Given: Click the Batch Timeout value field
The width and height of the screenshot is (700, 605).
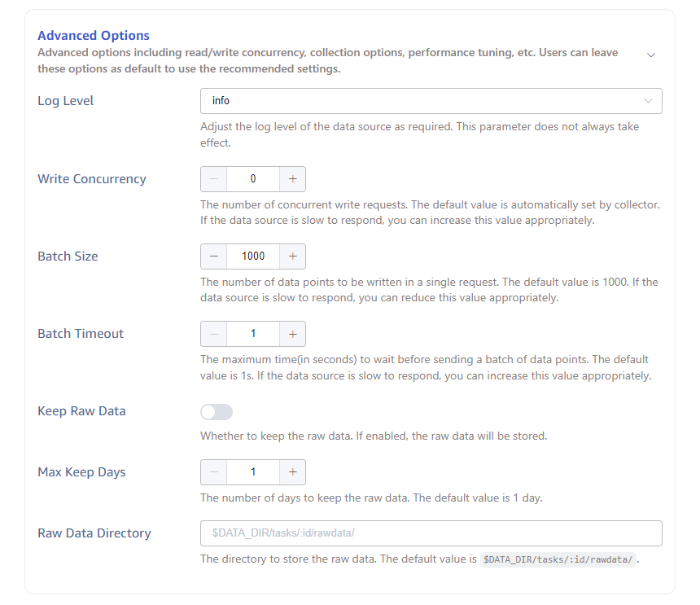Looking at the screenshot, I should (x=253, y=334).
